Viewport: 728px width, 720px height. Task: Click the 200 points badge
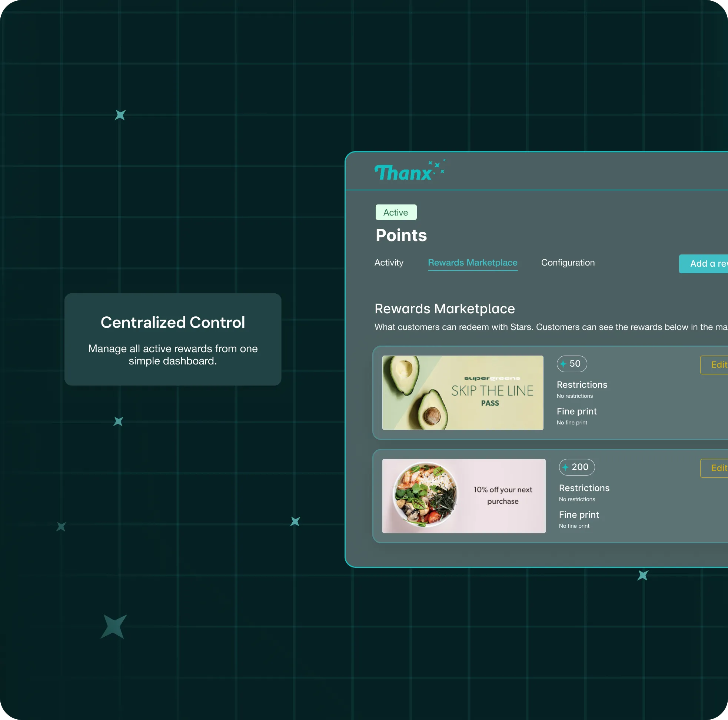point(576,467)
